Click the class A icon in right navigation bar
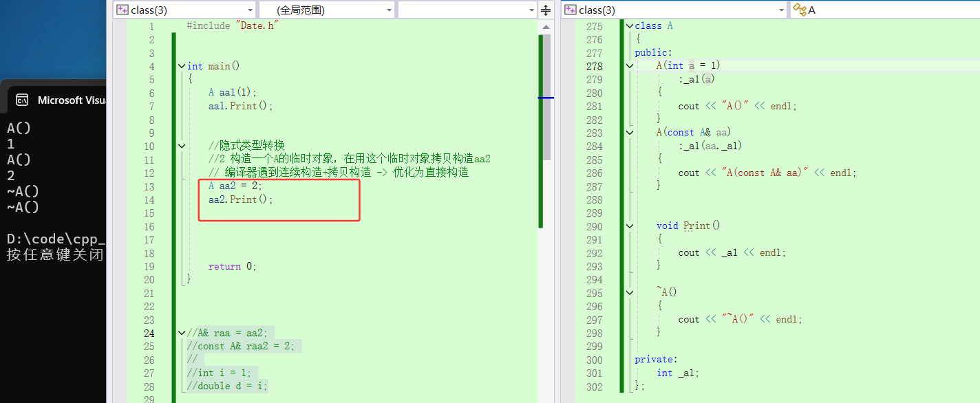This screenshot has width=980, height=403. (799, 10)
